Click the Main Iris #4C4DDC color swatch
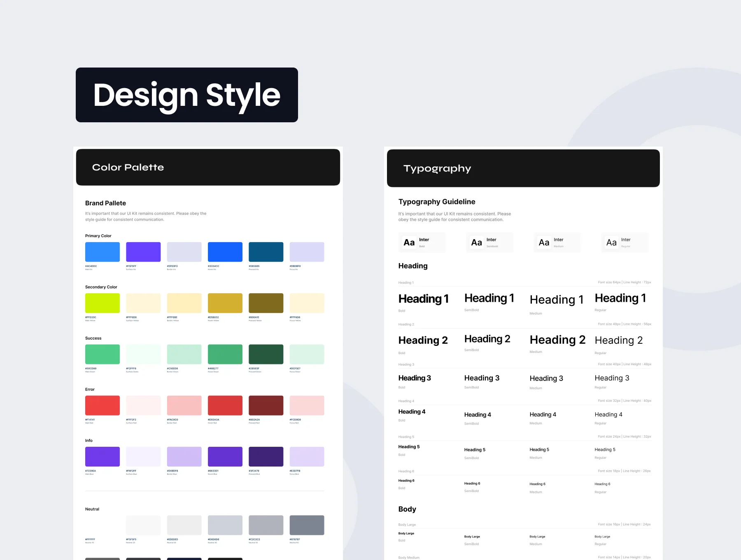 (103, 252)
